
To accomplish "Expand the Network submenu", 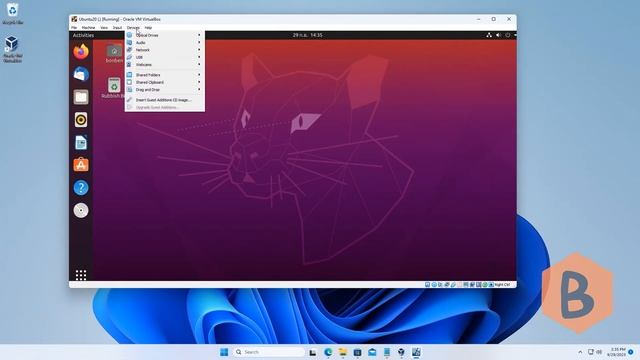I will pos(165,50).
